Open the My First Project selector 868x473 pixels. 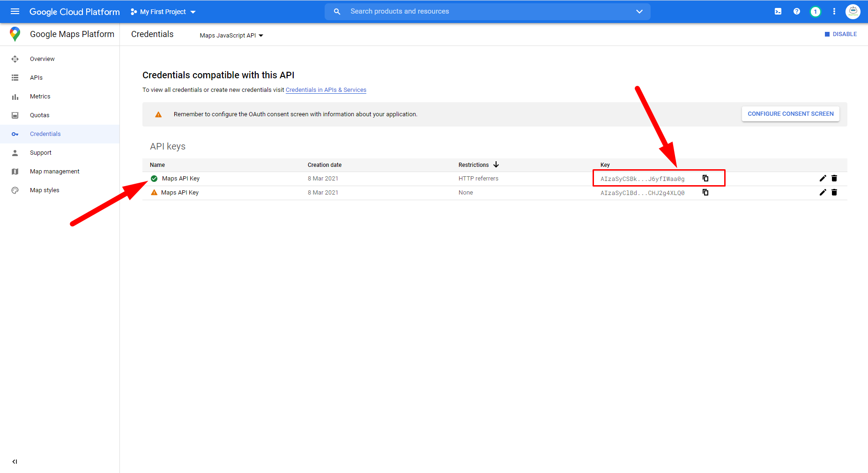pos(163,12)
